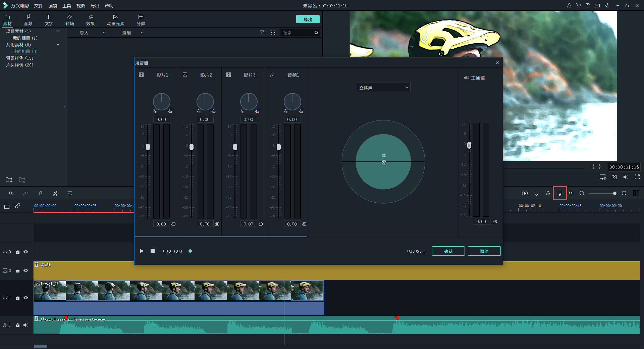
Task: Click the 导出 export button
Action: click(x=308, y=19)
